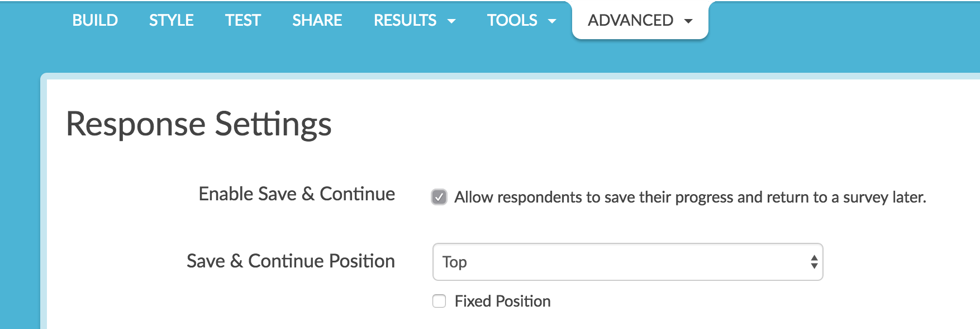Screen dimensions: 980x329
Task: Click the 'Enable Save & Continue' field label
Action: point(297,194)
